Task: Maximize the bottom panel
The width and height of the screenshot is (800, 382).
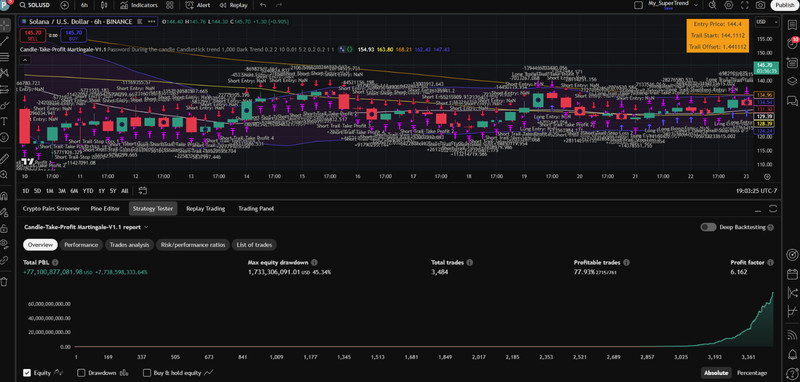Action: tap(772, 209)
